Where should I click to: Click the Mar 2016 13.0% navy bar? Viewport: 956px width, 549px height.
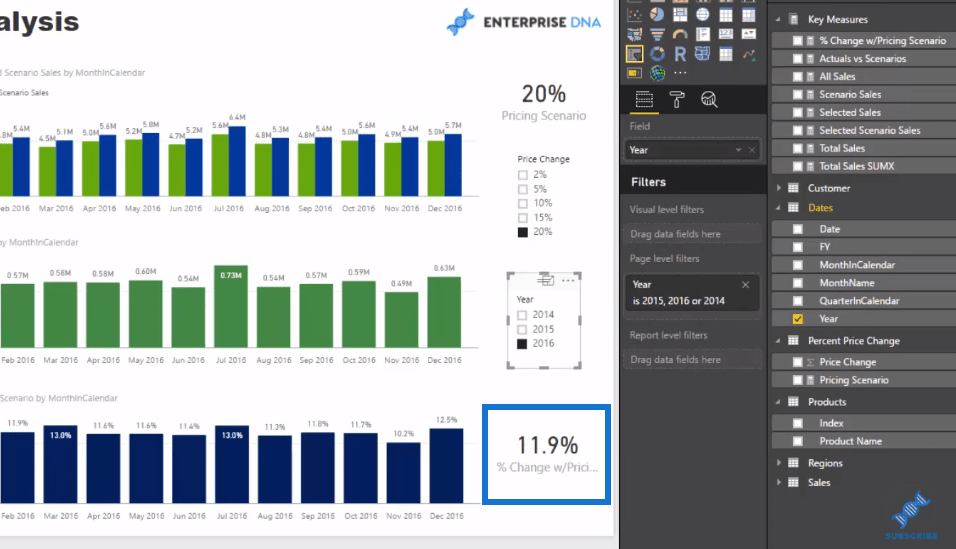coord(60,464)
